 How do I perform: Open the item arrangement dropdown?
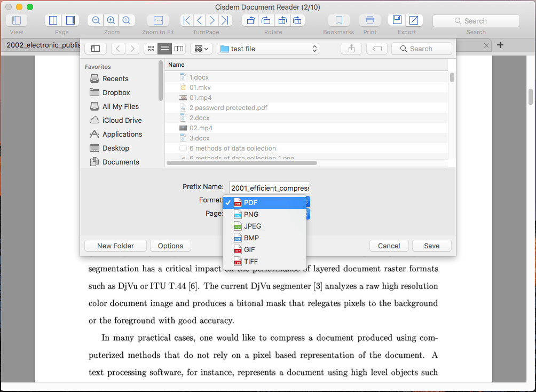(201, 49)
